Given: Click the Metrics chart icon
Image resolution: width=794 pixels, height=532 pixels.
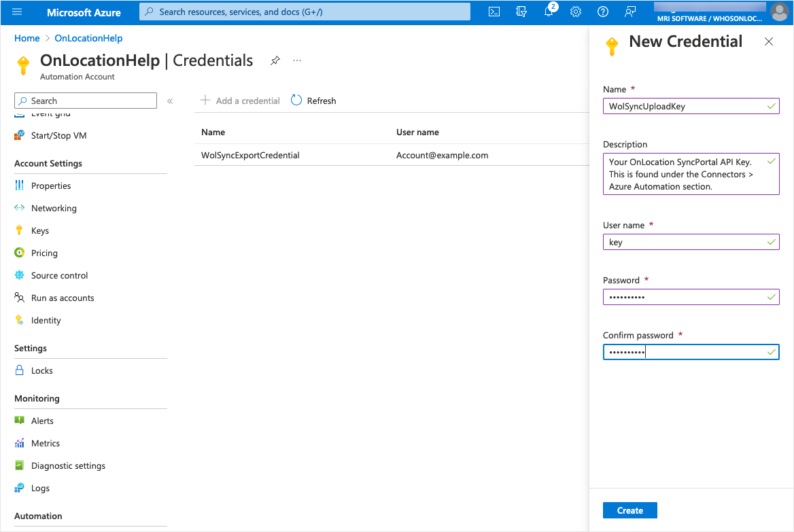Looking at the screenshot, I should coord(19,443).
